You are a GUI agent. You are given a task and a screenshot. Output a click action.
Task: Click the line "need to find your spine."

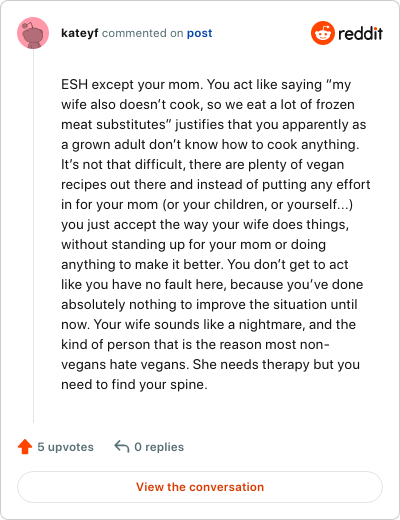coord(134,385)
